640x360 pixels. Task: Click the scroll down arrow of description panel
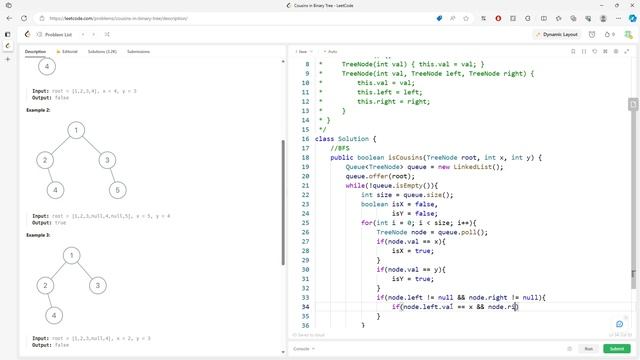(283, 352)
